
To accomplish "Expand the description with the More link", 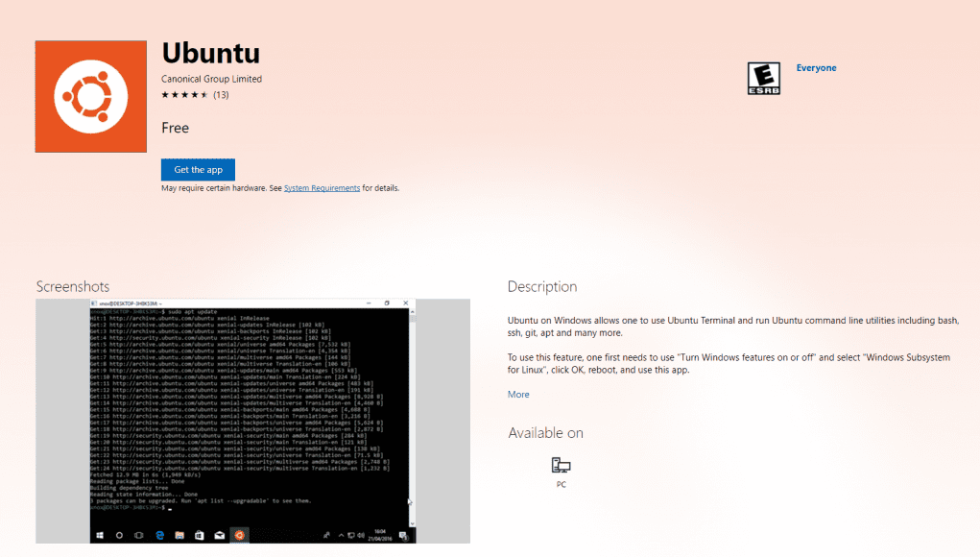I will click(x=518, y=395).
